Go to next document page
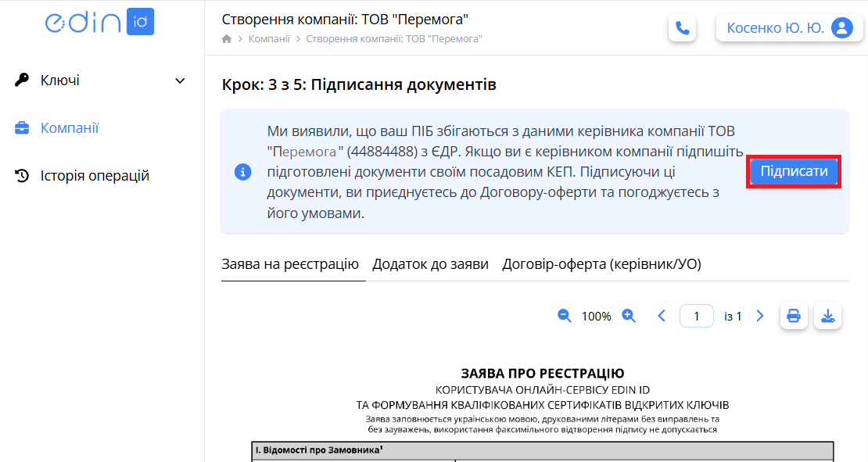The image size is (868, 462). point(760,316)
